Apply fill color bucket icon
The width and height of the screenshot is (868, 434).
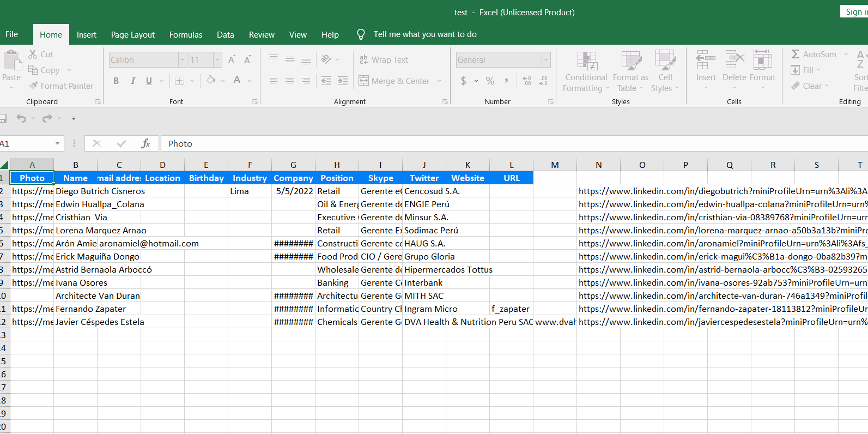pyautogui.click(x=211, y=80)
